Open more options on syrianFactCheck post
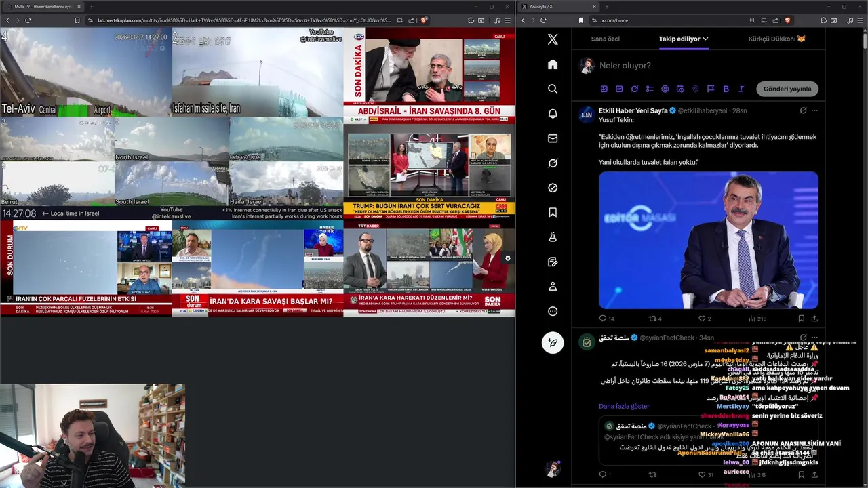Screen dimensions: 868x488 point(814,338)
